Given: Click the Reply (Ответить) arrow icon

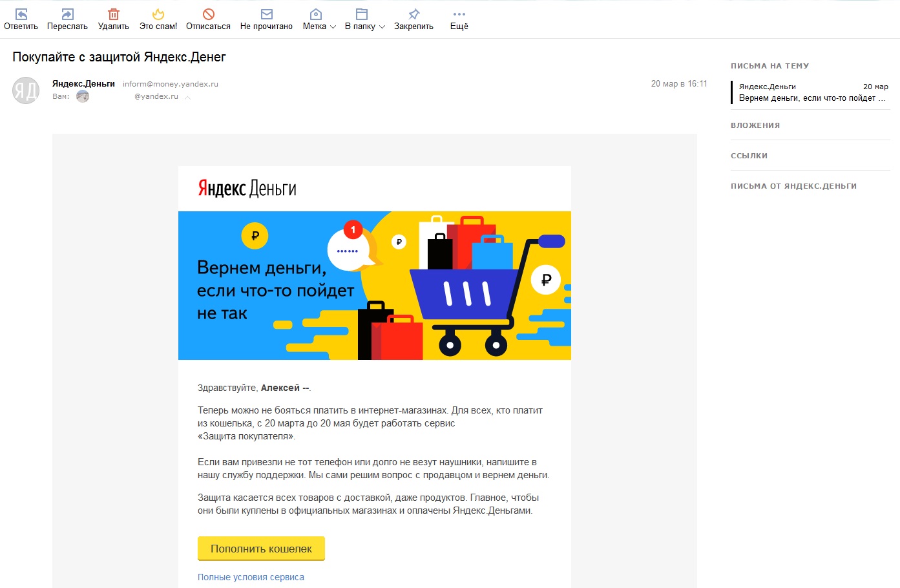Looking at the screenshot, I should pyautogui.click(x=21, y=14).
